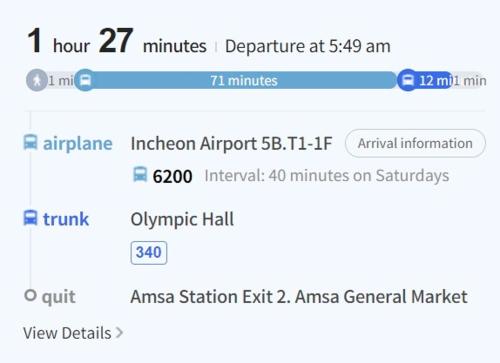
Task: Click the dark blue bus icon before 12 min
Action: [408, 80]
